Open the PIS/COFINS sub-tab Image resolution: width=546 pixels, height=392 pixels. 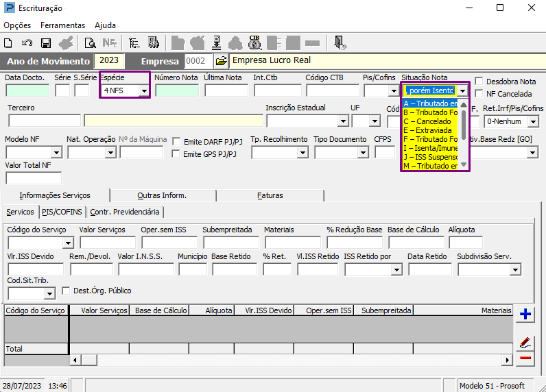(x=62, y=212)
